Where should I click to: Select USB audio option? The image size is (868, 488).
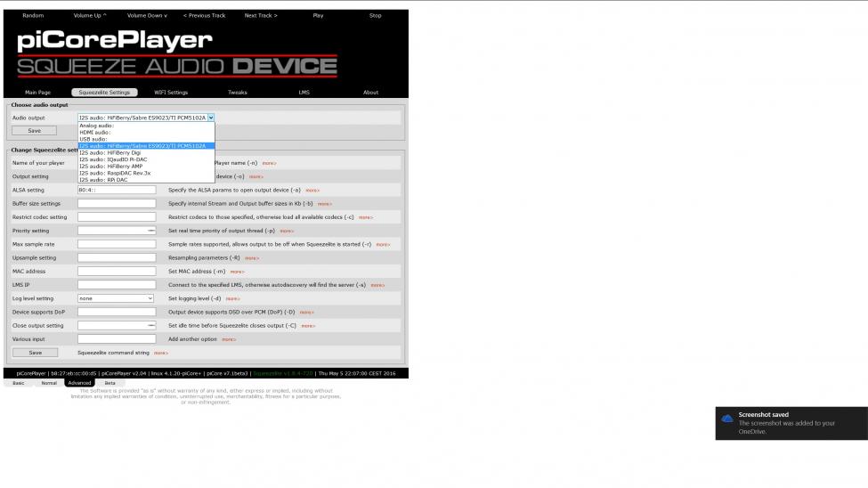pyautogui.click(x=146, y=139)
